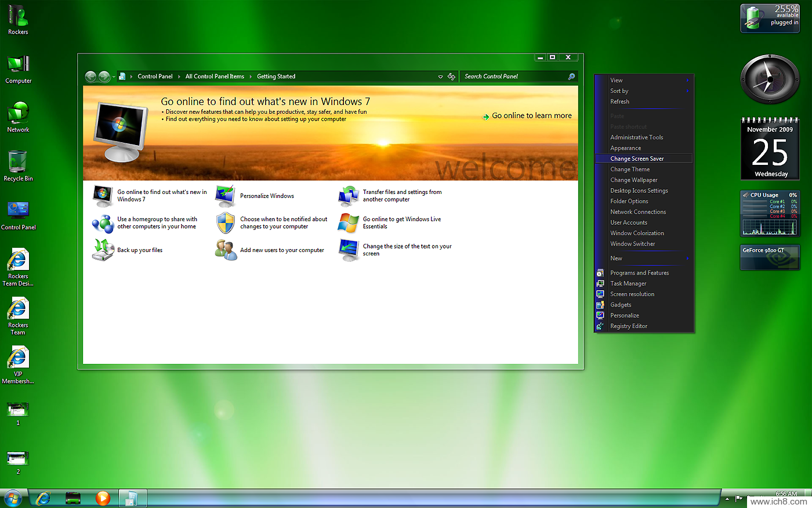Open Transfer files and settings item
The height and width of the screenshot is (508, 812).
[390, 196]
